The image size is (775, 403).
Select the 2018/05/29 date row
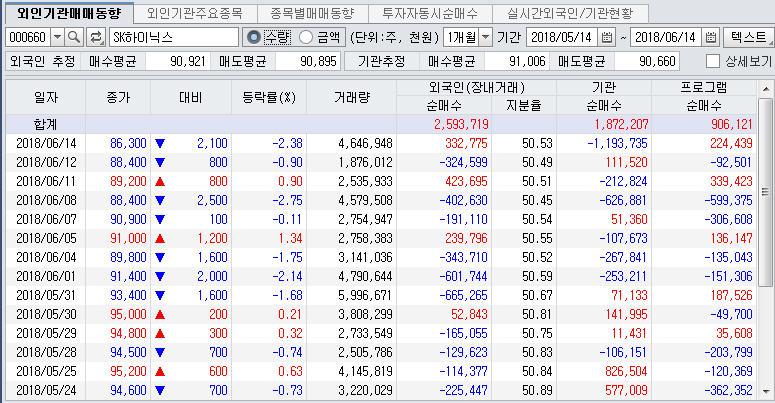click(x=381, y=333)
